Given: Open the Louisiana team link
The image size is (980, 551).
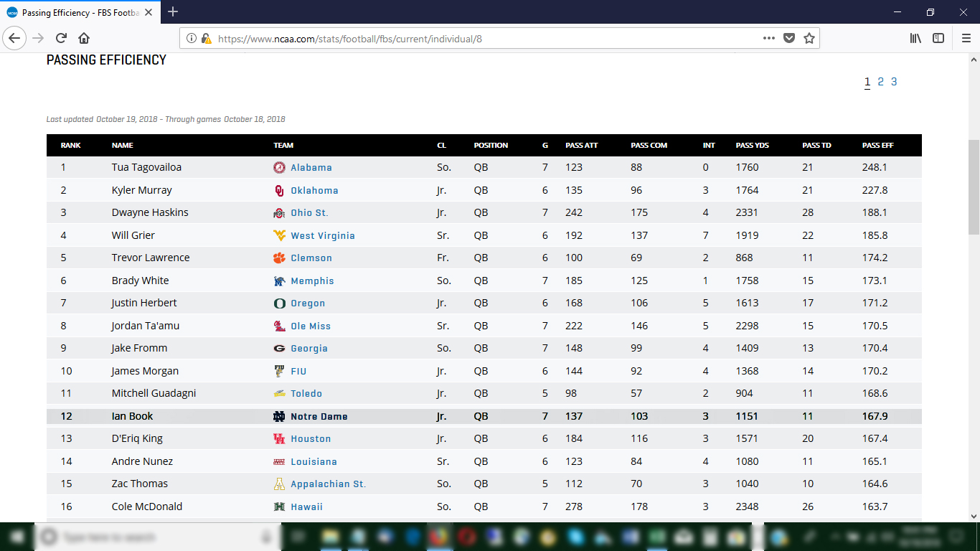Looking at the screenshot, I should tap(314, 461).
